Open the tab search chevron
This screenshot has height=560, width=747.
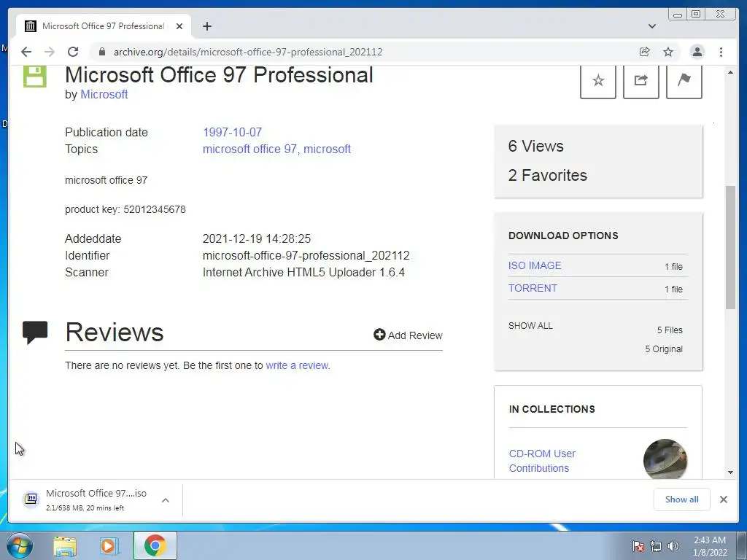pyautogui.click(x=652, y=26)
